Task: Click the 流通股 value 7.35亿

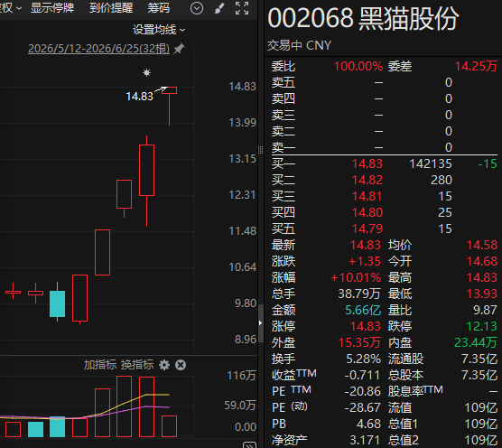Action: (479, 359)
